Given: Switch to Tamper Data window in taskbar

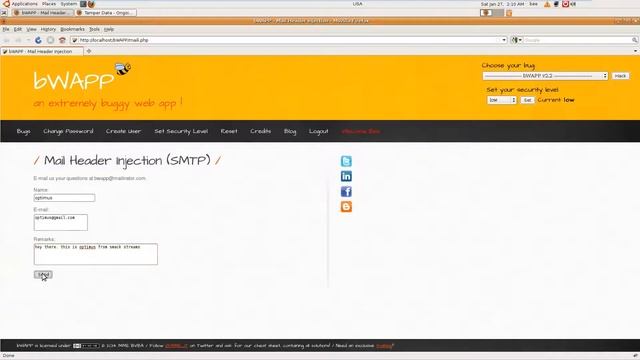Looking at the screenshot, I should click(x=105, y=13).
